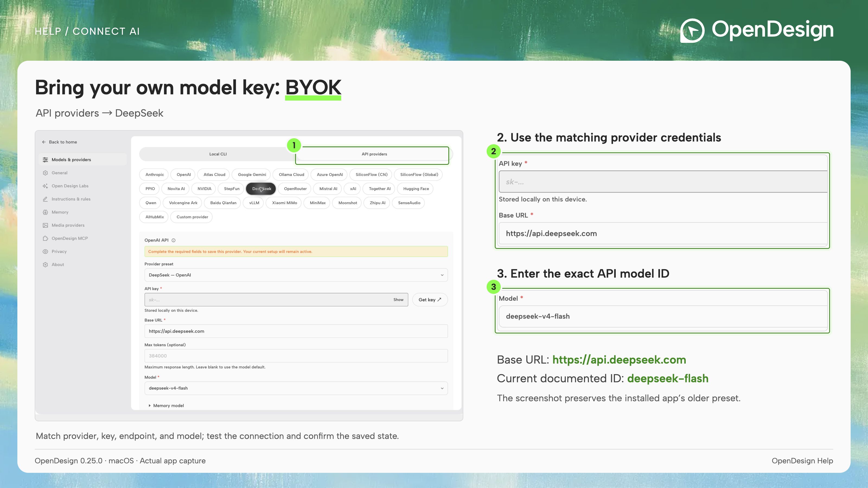
Task: Click the Open Design Labs sparkle icon
Action: (45, 186)
